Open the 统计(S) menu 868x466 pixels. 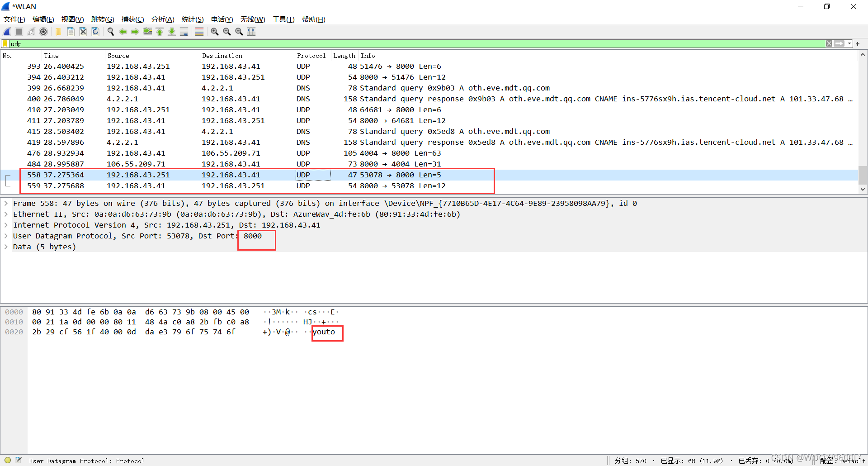click(193, 19)
